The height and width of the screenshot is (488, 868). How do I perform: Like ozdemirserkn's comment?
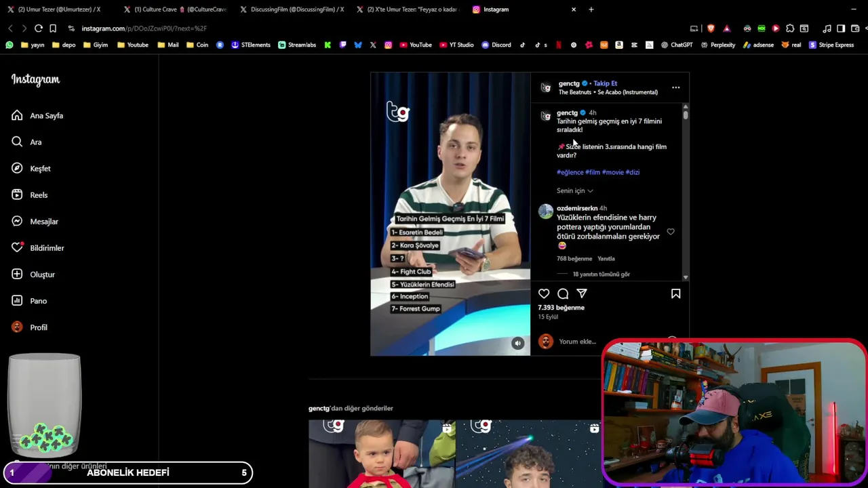coord(671,232)
